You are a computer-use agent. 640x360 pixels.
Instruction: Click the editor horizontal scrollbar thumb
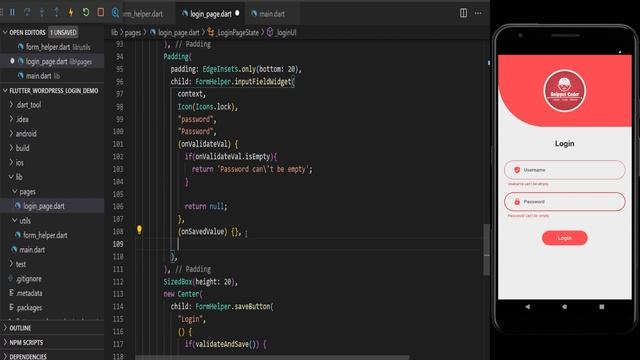coord(272,358)
